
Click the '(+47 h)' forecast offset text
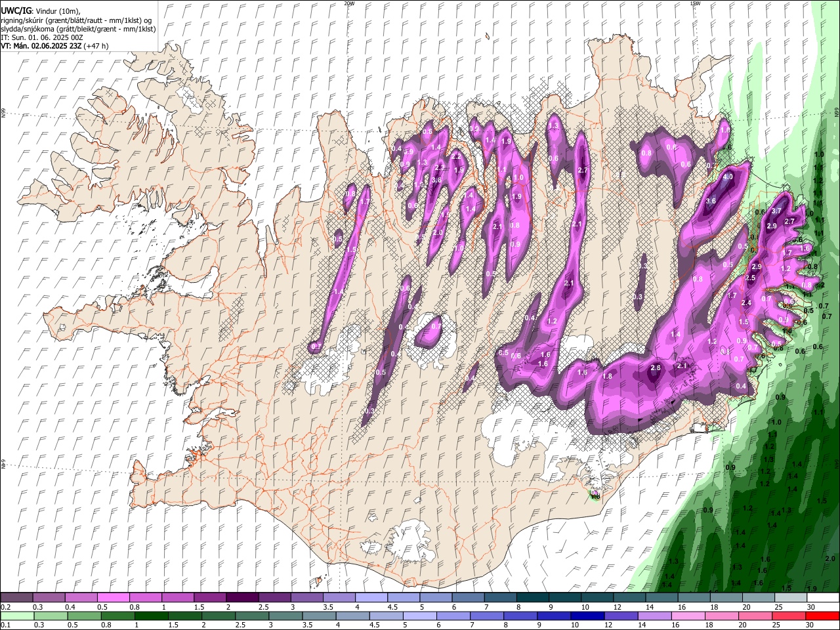point(96,46)
